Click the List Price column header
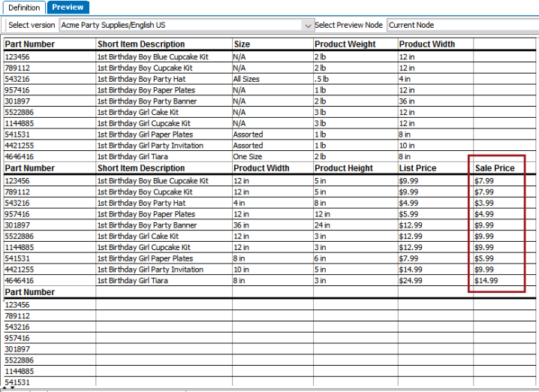Screen dimensions: 539x392 [417, 168]
